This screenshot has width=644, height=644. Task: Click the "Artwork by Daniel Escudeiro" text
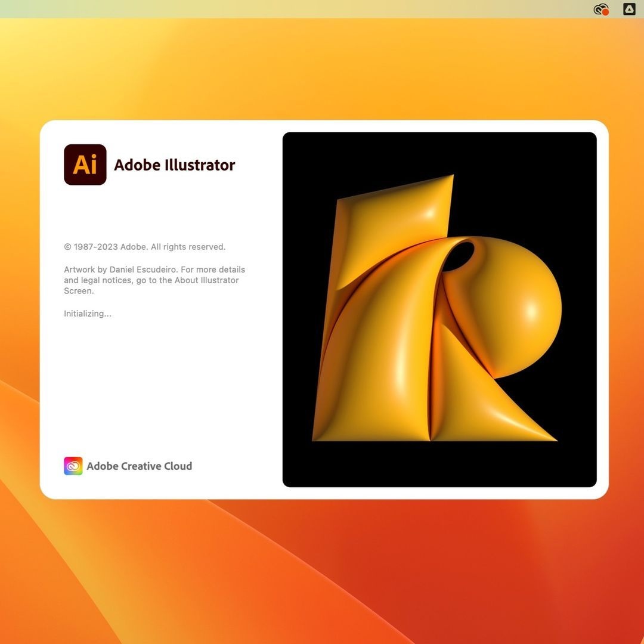(x=120, y=270)
